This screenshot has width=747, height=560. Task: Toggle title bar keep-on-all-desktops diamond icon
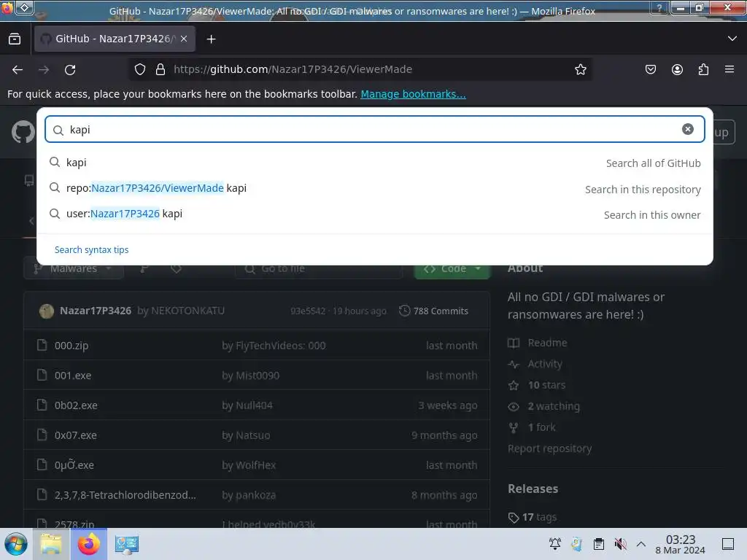tap(25, 7)
